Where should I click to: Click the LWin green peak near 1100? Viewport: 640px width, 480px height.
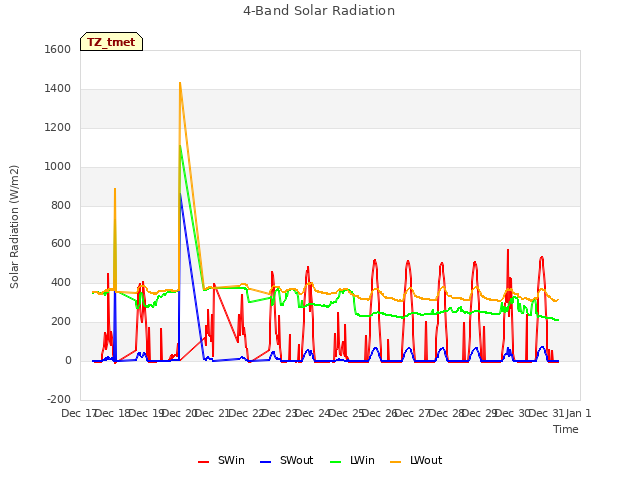point(180,146)
